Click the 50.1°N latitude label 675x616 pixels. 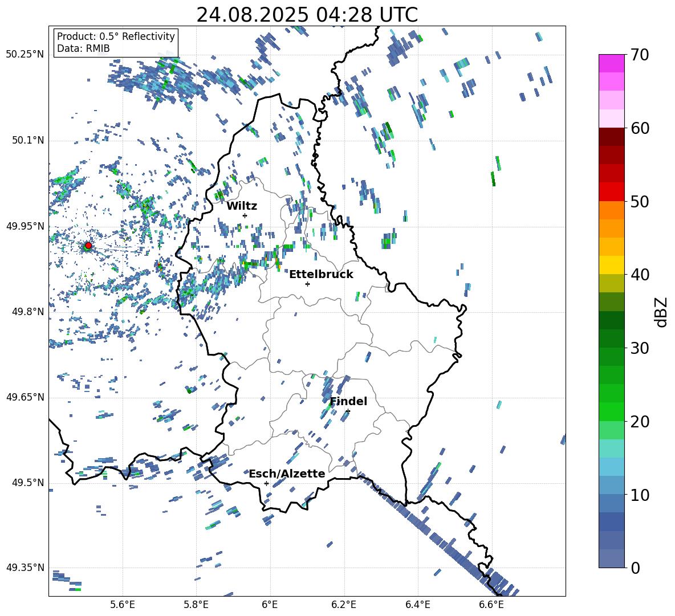pos(28,140)
